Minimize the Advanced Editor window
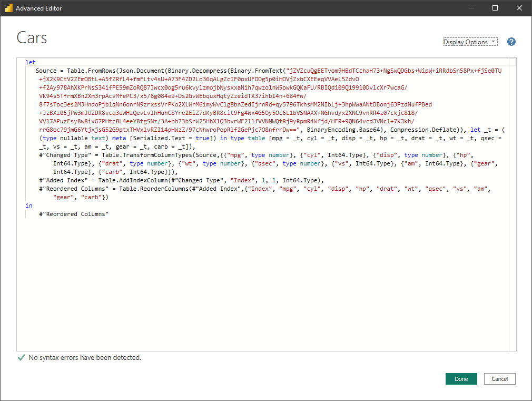Screen dimensions: 532x401 (x=471, y=8)
